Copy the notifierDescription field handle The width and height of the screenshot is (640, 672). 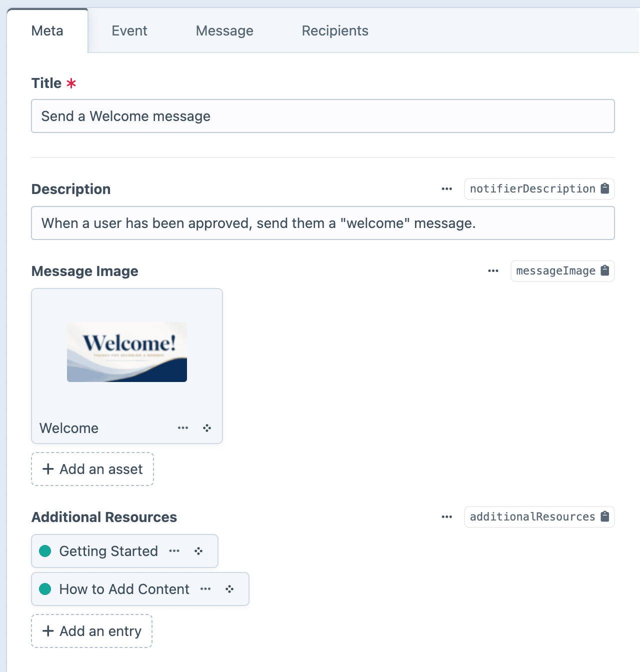(539, 189)
